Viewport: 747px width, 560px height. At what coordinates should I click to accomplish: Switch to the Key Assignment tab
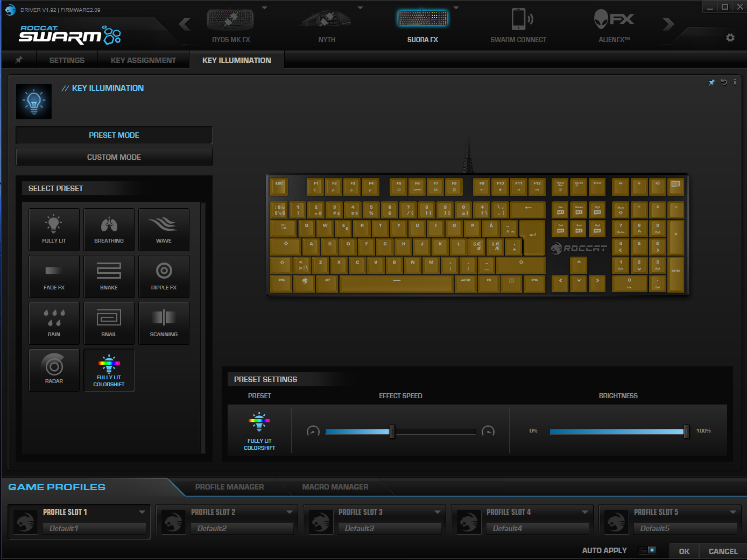point(143,60)
